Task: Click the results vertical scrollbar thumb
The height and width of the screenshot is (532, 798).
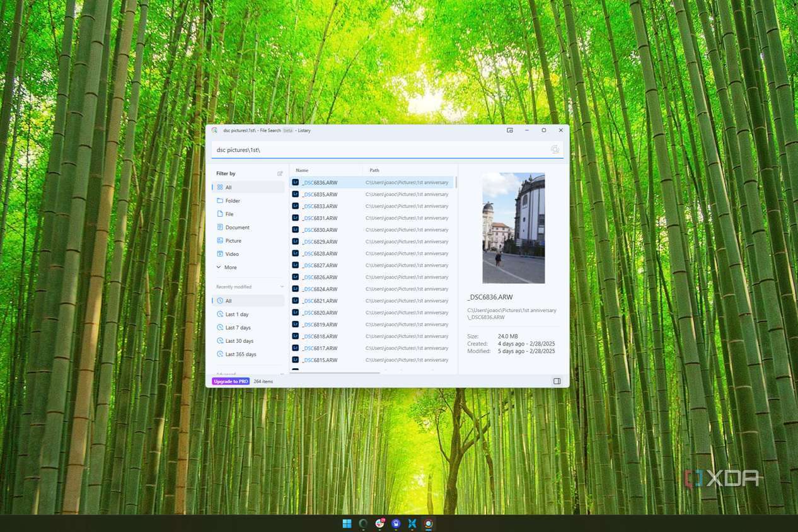Action: [456, 182]
